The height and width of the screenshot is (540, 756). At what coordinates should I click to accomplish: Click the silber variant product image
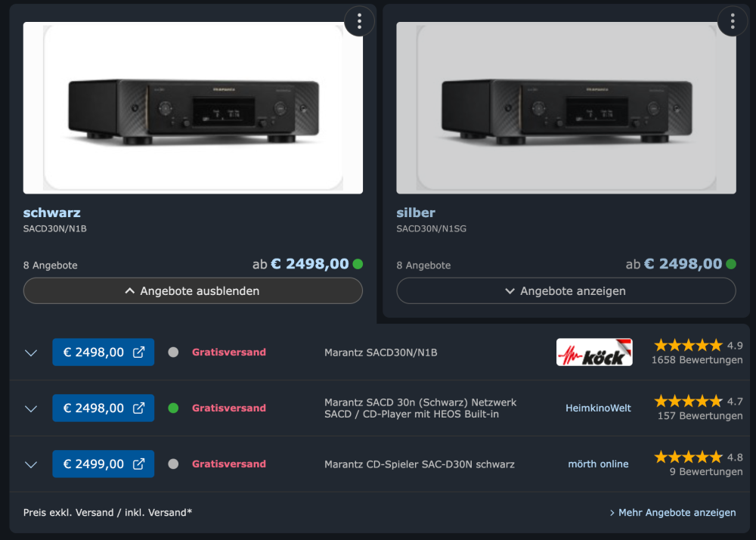[565, 108]
